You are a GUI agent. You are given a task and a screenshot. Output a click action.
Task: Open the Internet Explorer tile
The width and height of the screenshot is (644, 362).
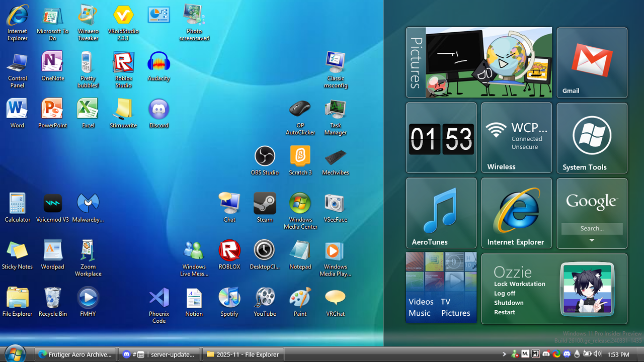pyautogui.click(x=516, y=213)
